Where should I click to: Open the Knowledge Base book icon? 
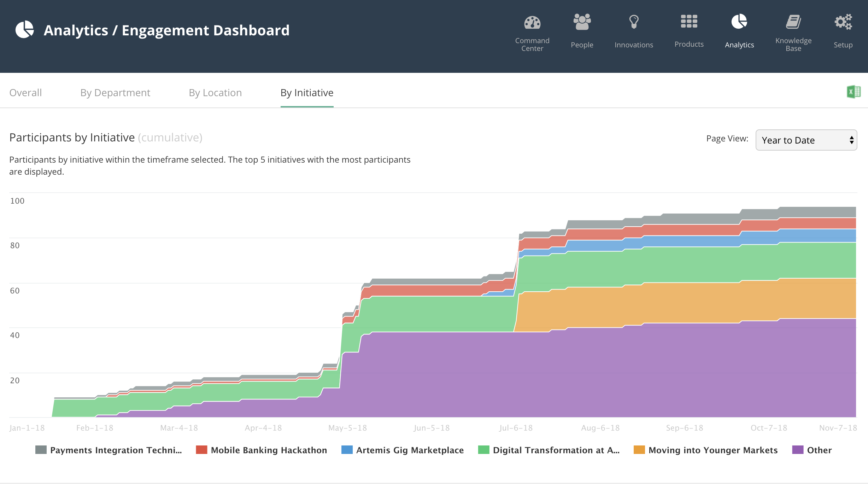[793, 22]
